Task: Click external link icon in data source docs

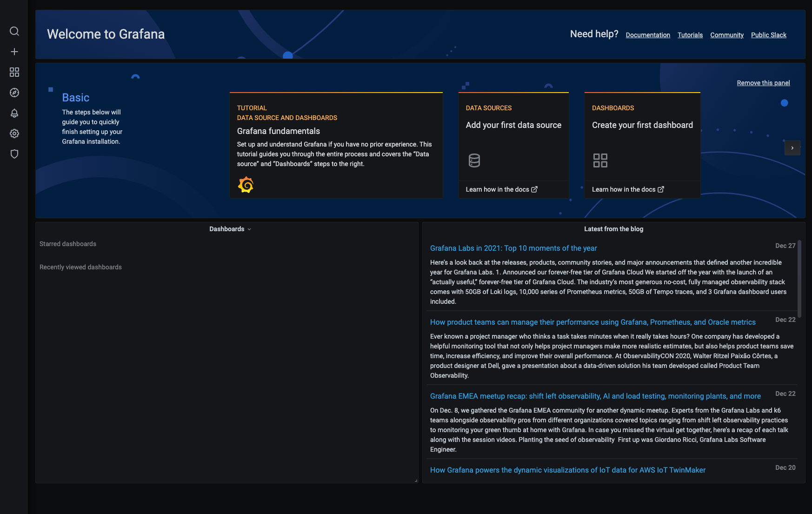Action: point(534,189)
